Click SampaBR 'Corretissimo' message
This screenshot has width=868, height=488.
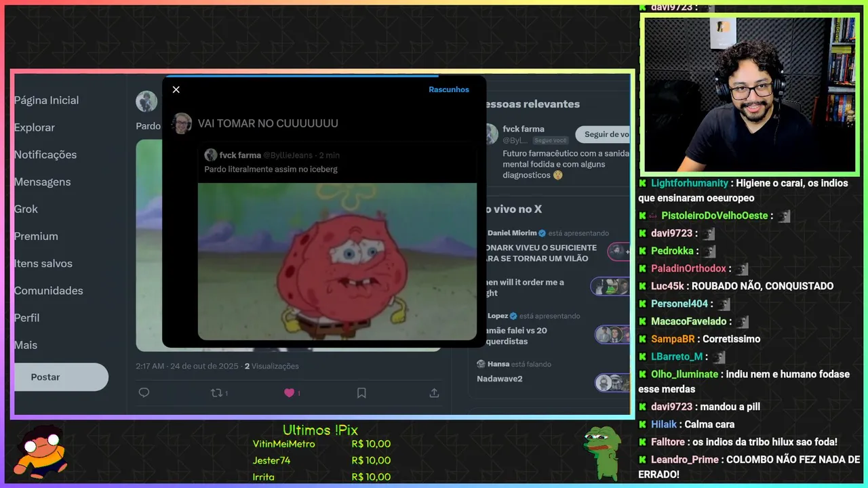point(732,339)
